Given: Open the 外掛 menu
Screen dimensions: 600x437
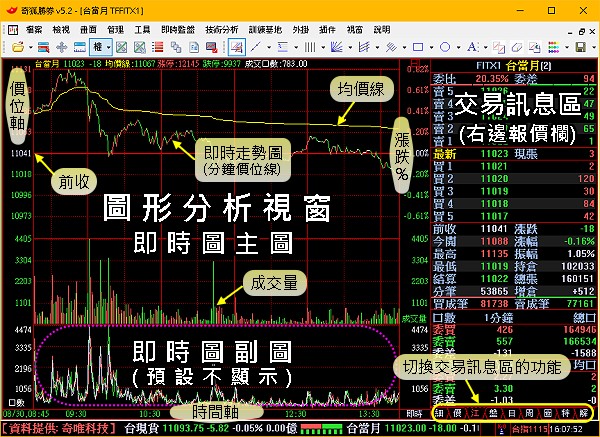Looking at the screenshot, I should point(300,29).
